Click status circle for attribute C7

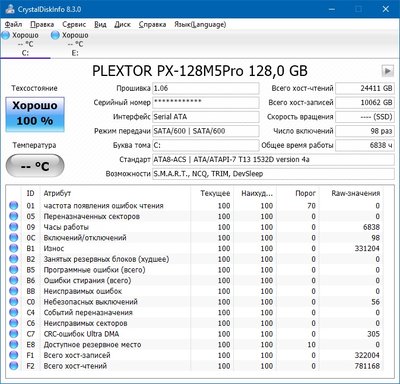pos(14,334)
